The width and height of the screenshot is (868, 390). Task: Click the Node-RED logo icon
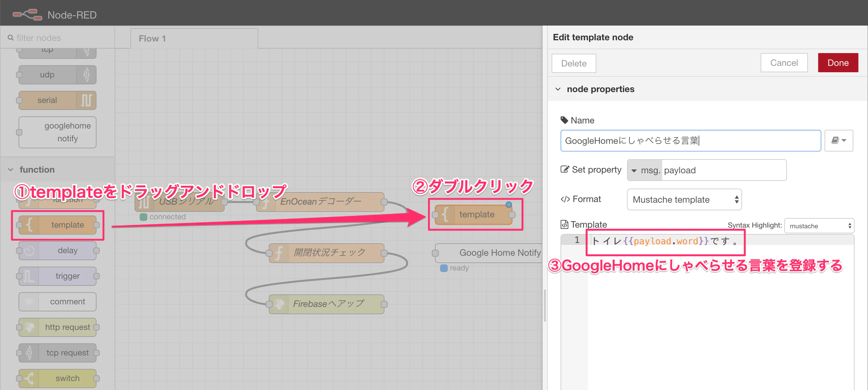point(27,14)
